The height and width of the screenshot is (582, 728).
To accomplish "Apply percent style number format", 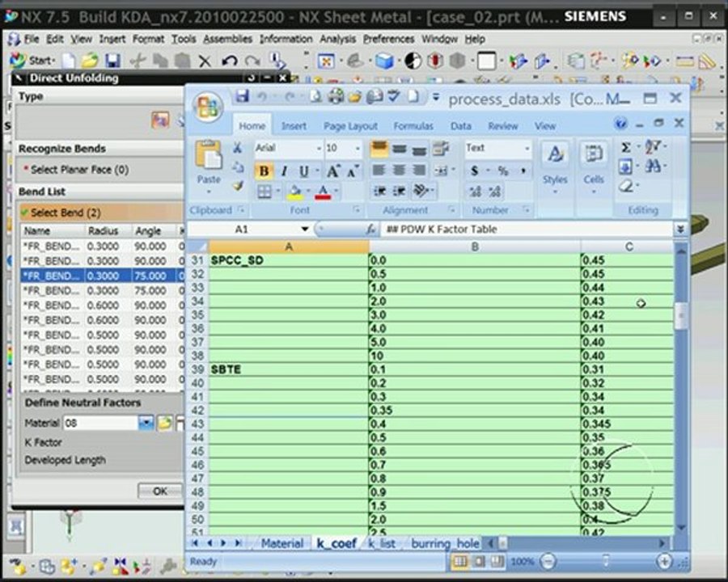I will pyautogui.click(x=503, y=171).
